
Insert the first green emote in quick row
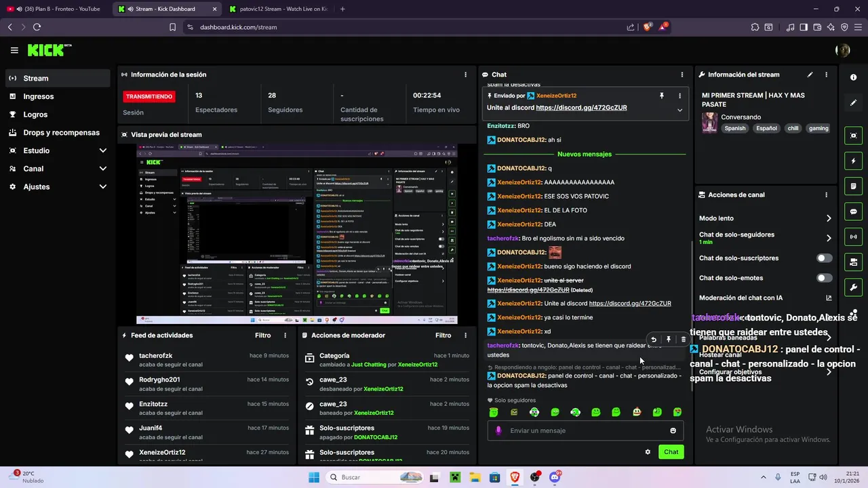coord(494,412)
